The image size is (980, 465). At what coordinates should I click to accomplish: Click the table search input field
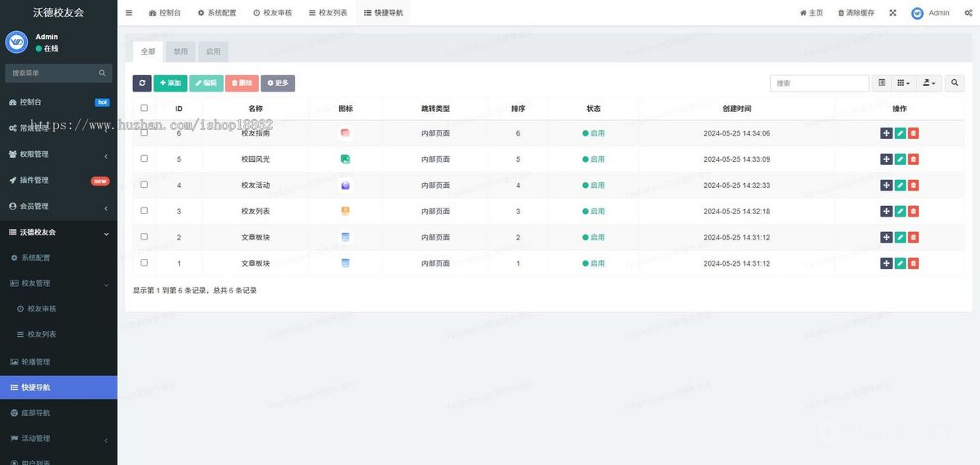click(x=819, y=83)
